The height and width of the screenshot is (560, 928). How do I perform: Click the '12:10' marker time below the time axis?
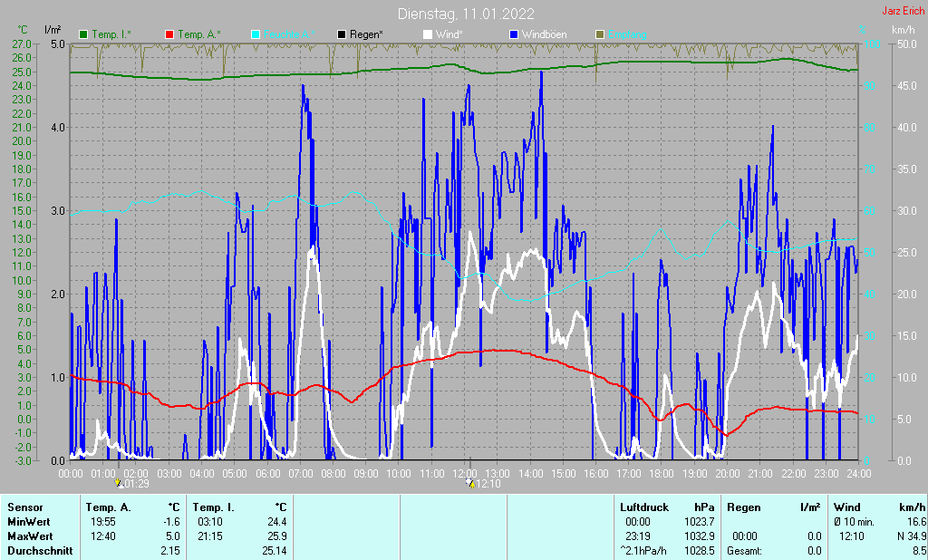tap(488, 484)
